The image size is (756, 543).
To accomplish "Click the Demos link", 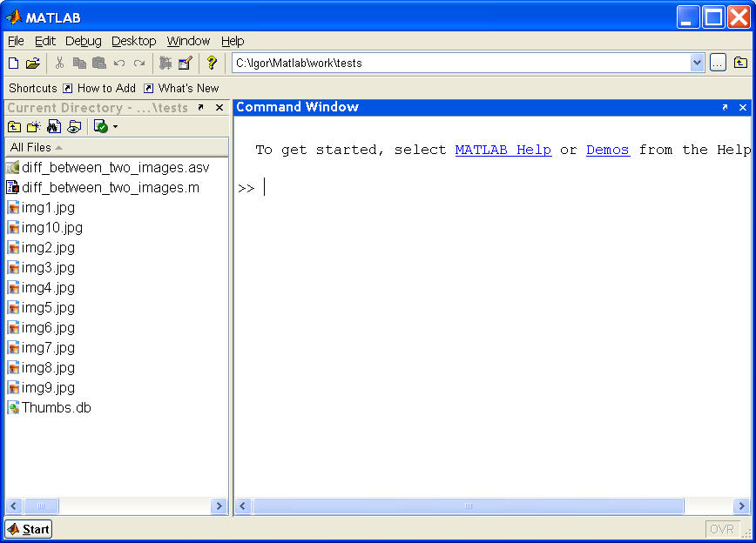I will [608, 150].
